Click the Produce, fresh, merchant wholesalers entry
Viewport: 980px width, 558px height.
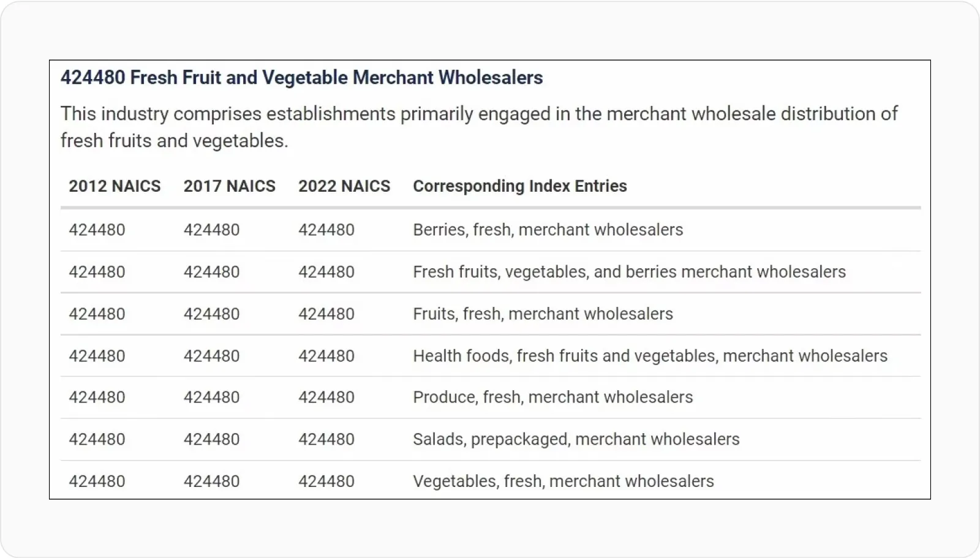(x=552, y=397)
